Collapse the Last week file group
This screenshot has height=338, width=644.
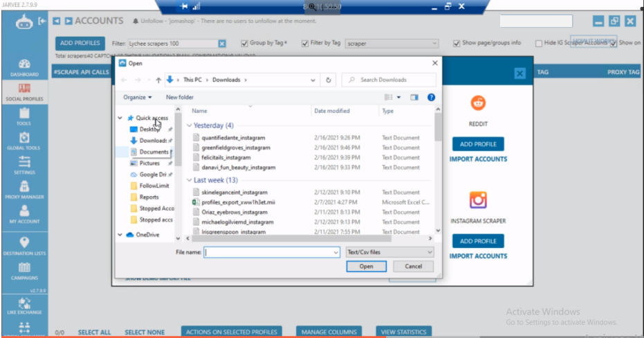tap(190, 180)
